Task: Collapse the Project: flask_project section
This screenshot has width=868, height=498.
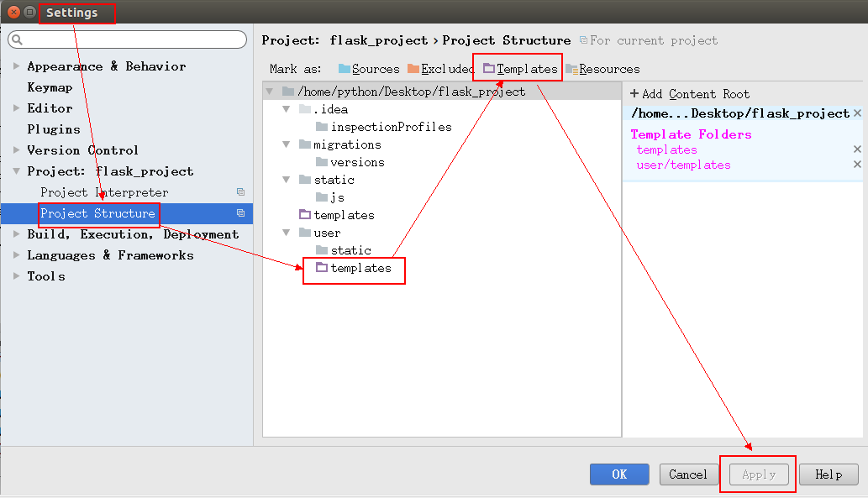Action: click(16, 171)
